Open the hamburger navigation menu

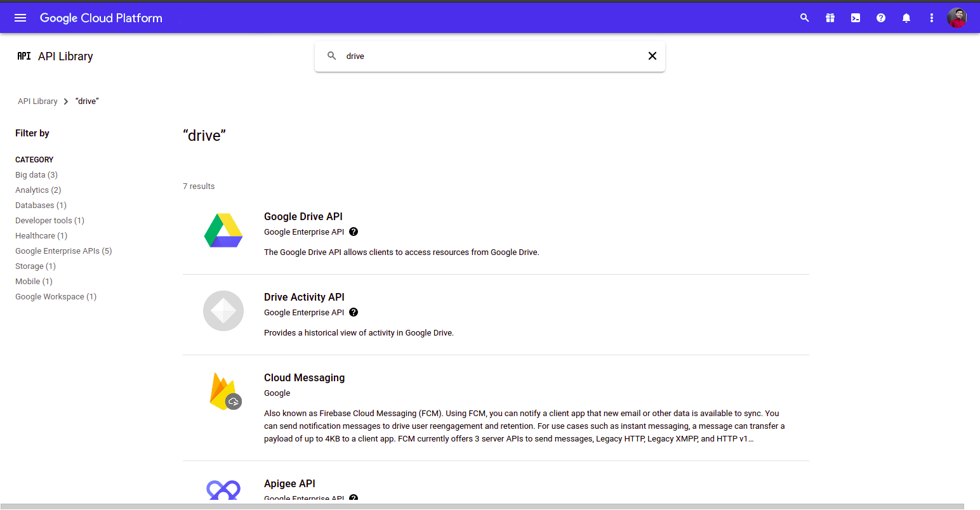tap(20, 18)
